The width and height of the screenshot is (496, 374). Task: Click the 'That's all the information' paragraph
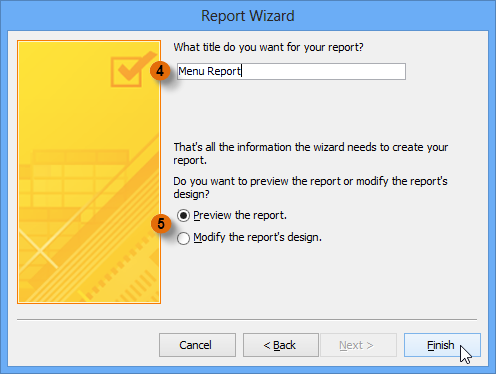[x=311, y=153]
